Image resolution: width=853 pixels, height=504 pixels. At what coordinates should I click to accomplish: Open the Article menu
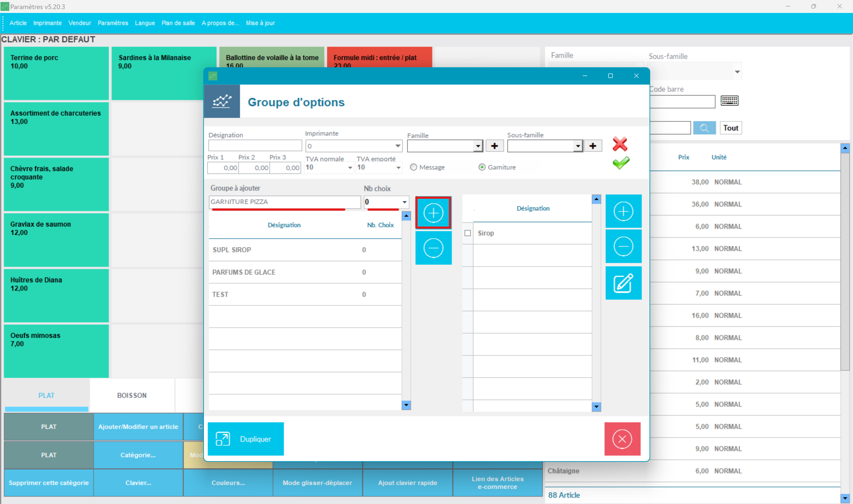coord(18,23)
